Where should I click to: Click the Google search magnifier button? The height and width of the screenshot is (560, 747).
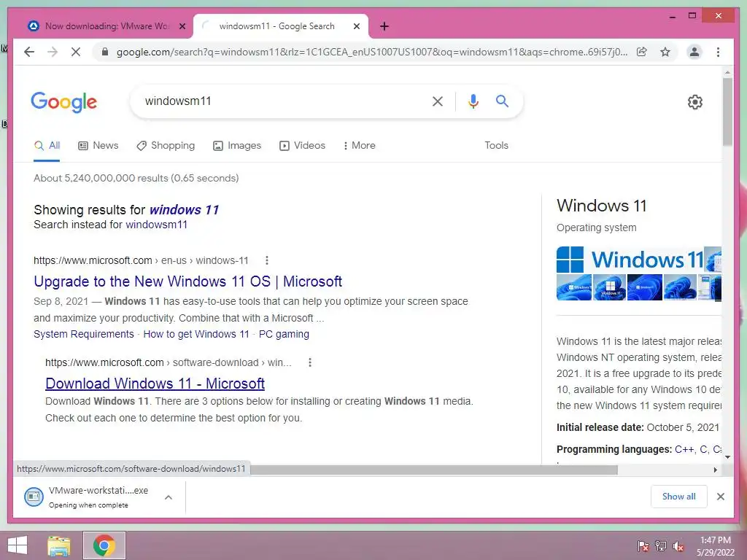tap(502, 101)
